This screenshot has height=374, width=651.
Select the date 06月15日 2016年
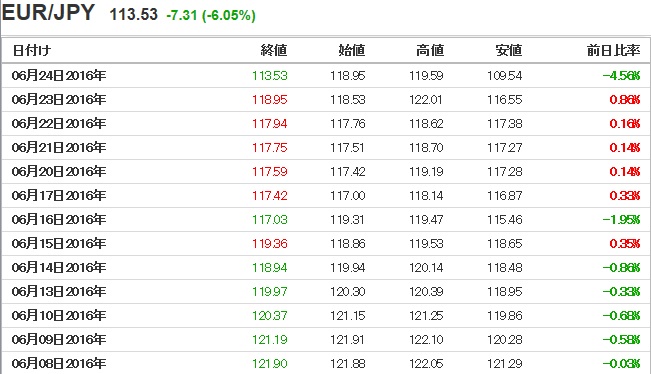(x=59, y=244)
